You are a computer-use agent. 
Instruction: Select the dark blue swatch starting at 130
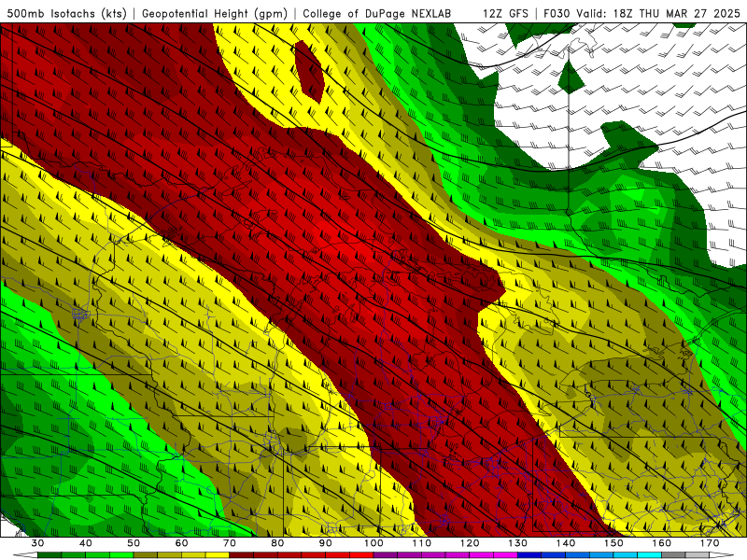(x=529, y=555)
